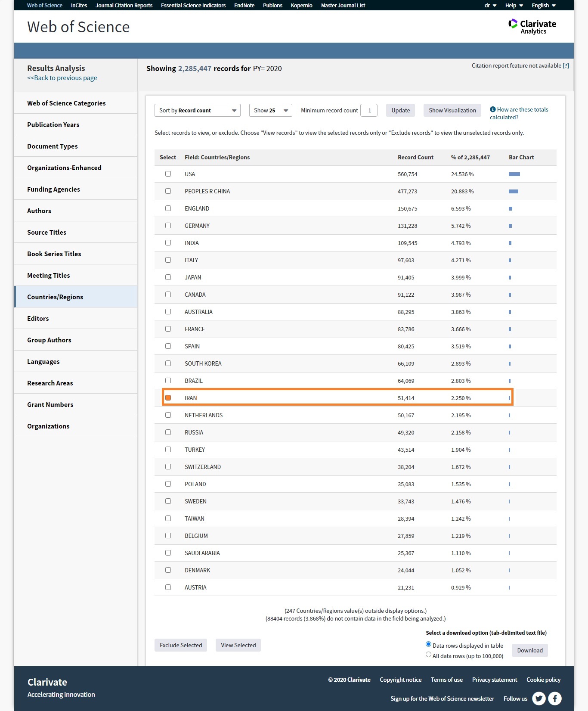
Task: Expand the Help menu
Action: (514, 5)
